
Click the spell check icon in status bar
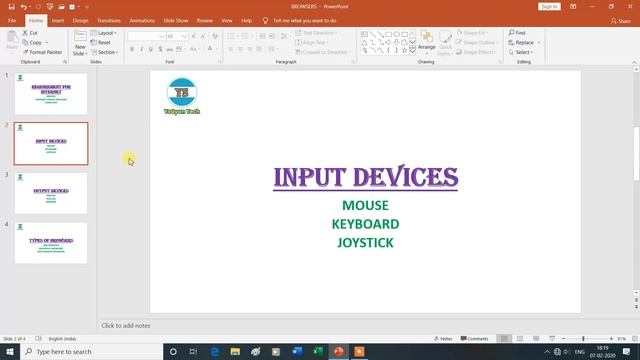click(38, 339)
